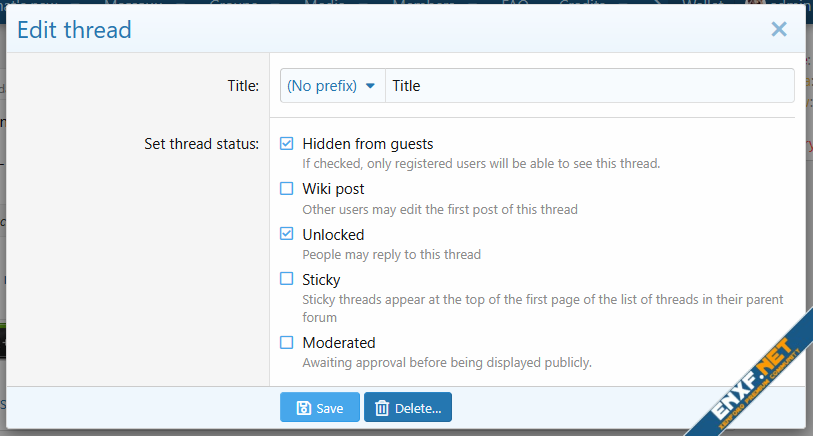Viewport: 813px width, 436px height.
Task: Click the trash can icon on Delete
Action: click(382, 408)
